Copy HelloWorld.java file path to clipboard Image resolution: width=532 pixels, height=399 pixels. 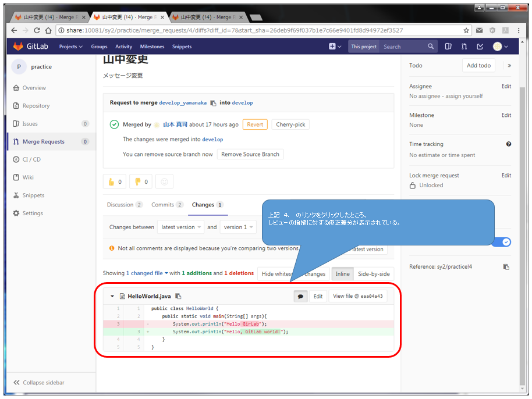click(x=178, y=296)
